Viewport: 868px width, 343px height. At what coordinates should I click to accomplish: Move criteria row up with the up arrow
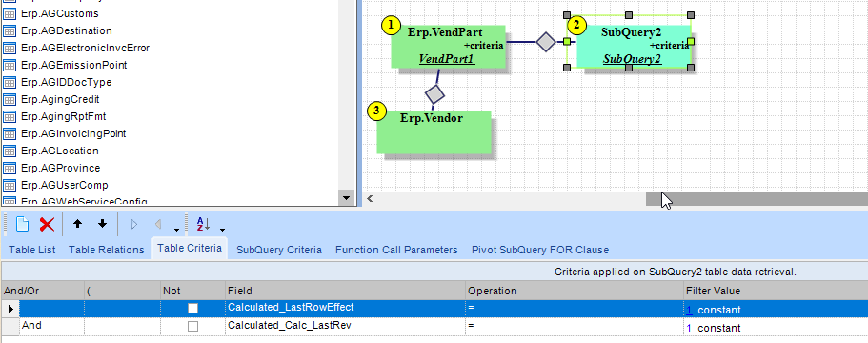coord(77,224)
